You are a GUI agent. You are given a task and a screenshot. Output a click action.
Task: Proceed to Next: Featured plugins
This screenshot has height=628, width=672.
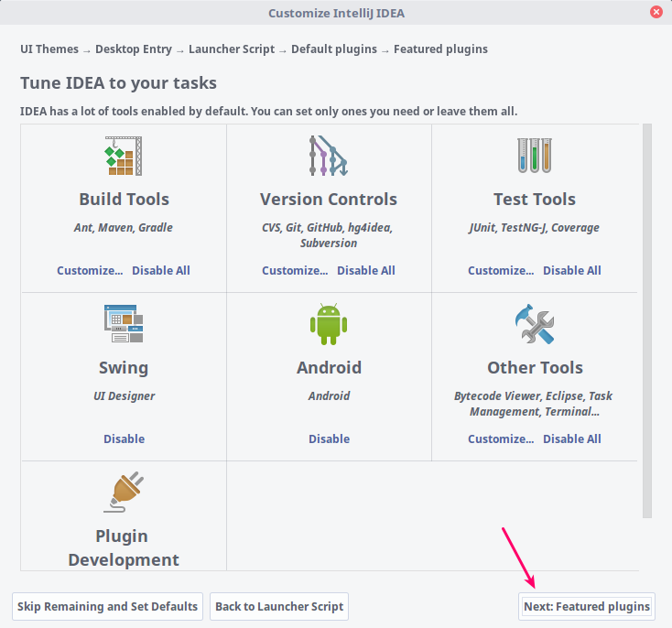[587, 607]
